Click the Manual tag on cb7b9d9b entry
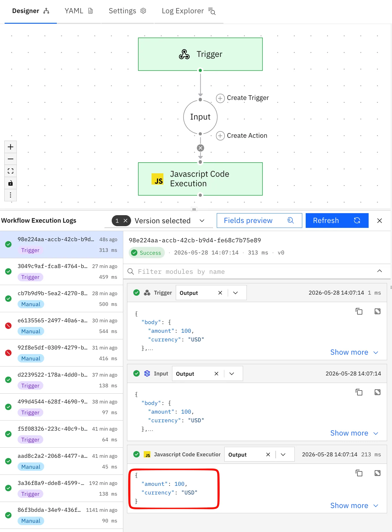Viewport: 392px width, 532px height. 31,304
